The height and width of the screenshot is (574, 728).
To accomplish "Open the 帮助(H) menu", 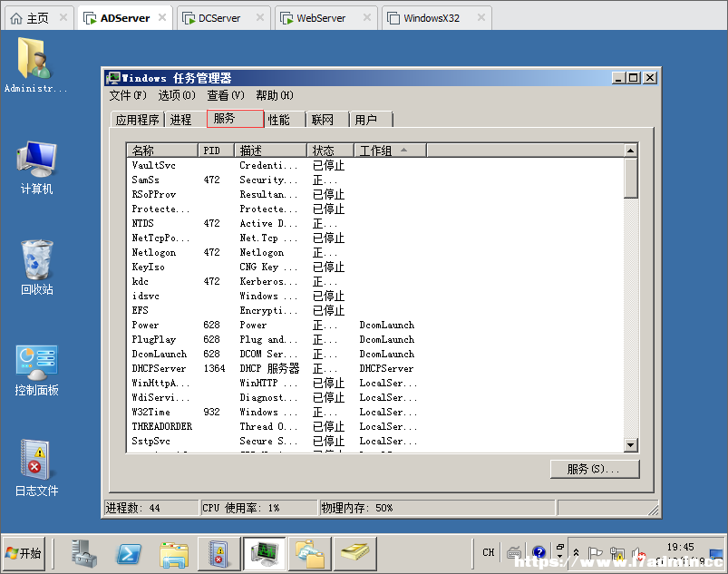I will (x=275, y=96).
